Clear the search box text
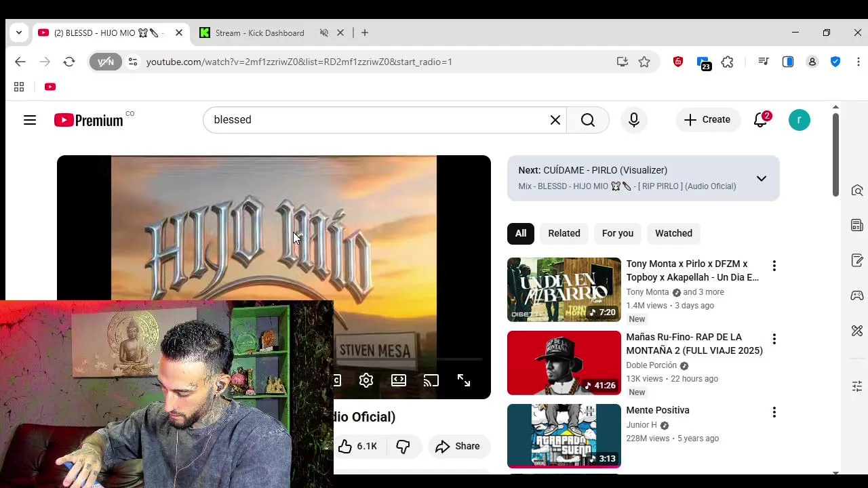 (555, 120)
